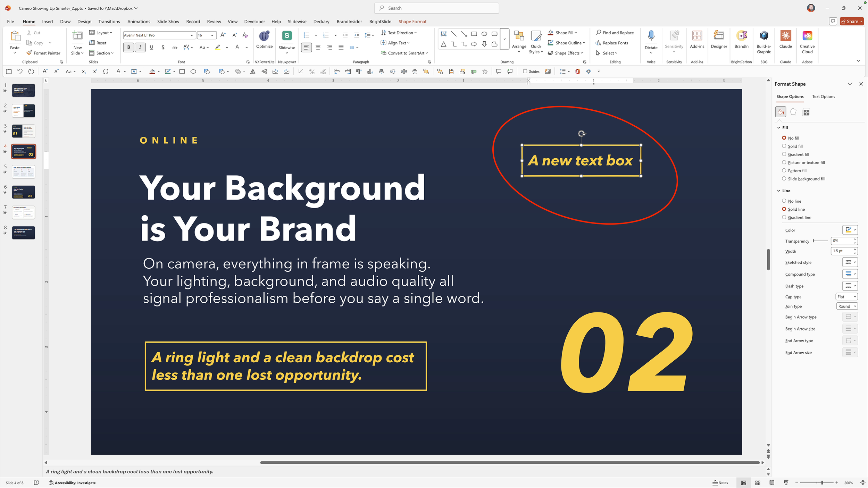Click the Search box in title bar
Viewport: 868px width, 488px height.
pyautogui.click(x=436, y=8)
